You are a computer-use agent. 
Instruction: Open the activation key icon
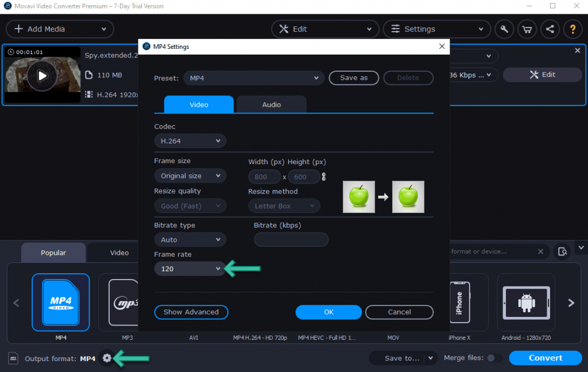(x=504, y=29)
